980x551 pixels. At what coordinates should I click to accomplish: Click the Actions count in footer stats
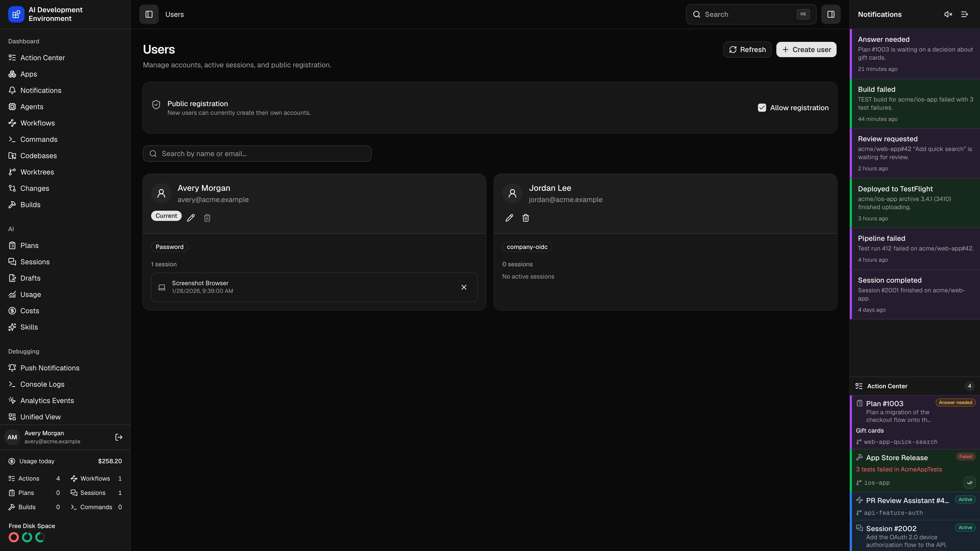tap(34, 479)
